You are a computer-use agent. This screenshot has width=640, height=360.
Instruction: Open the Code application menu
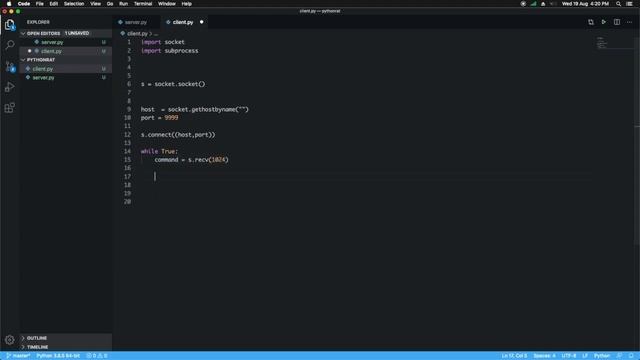(24, 4)
